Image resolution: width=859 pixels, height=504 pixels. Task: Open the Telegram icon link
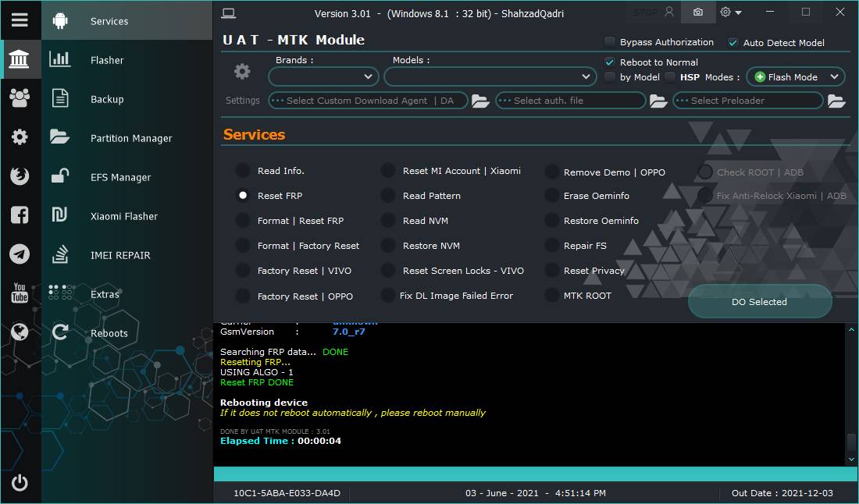(20, 254)
